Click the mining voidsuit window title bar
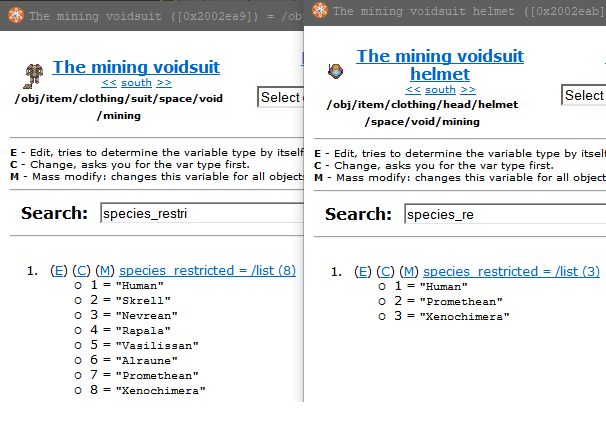This screenshot has height=430, width=606. (x=152, y=16)
